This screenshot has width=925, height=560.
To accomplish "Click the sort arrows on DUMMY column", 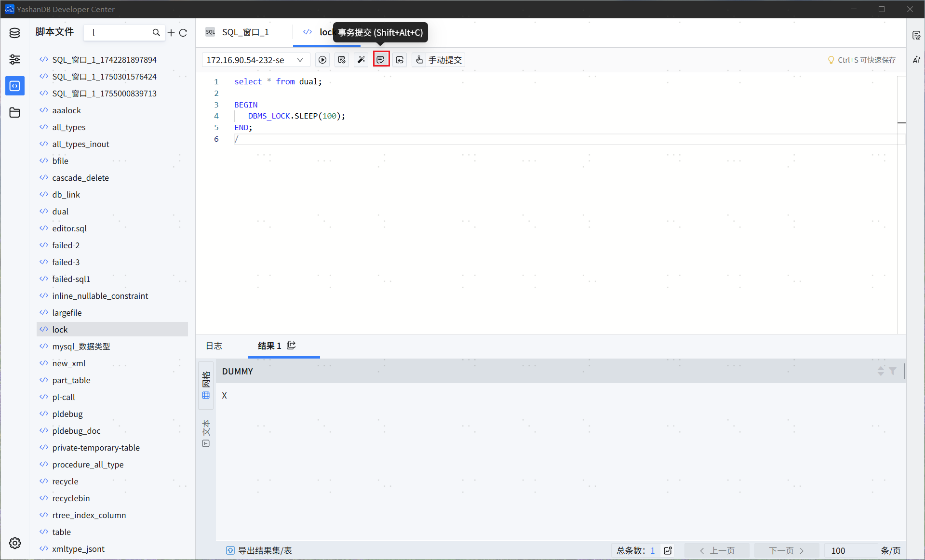I will pyautogui.click(x=881, y=371).
